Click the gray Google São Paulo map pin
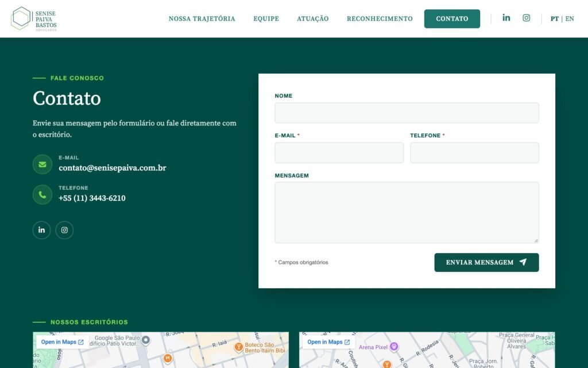This screenshot has height=368, width=588. tap(146, 340)
